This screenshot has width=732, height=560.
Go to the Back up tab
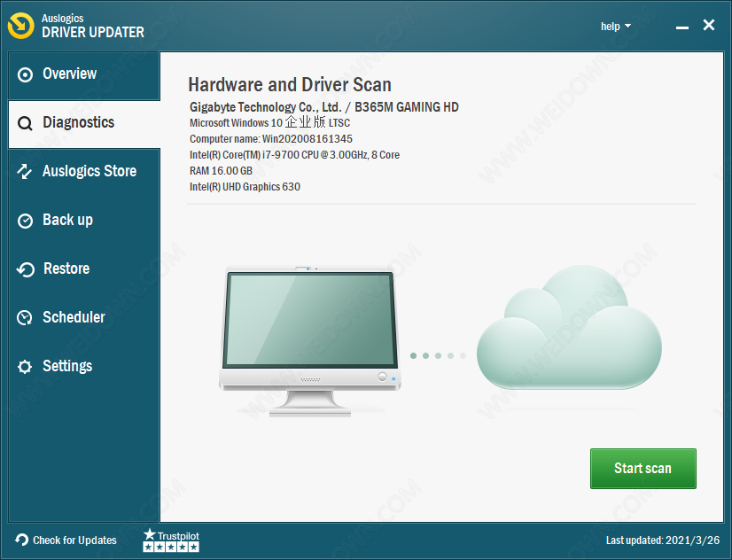coord(84,222)
